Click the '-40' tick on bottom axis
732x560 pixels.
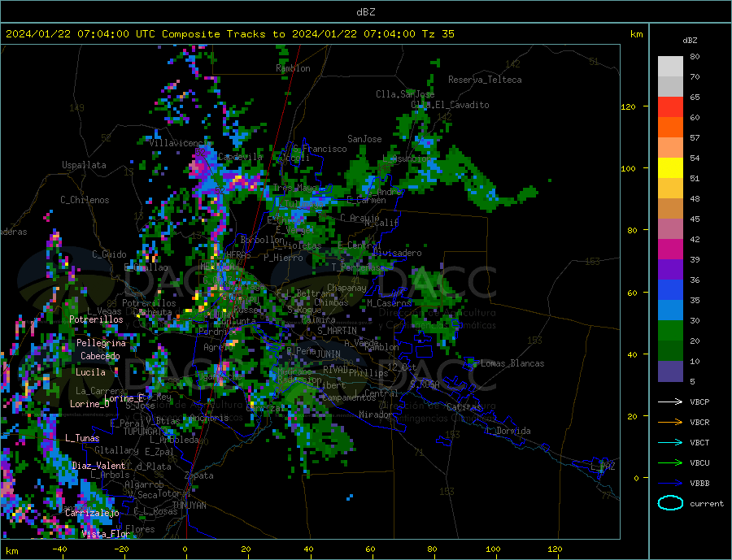click(x=59, y=549)
